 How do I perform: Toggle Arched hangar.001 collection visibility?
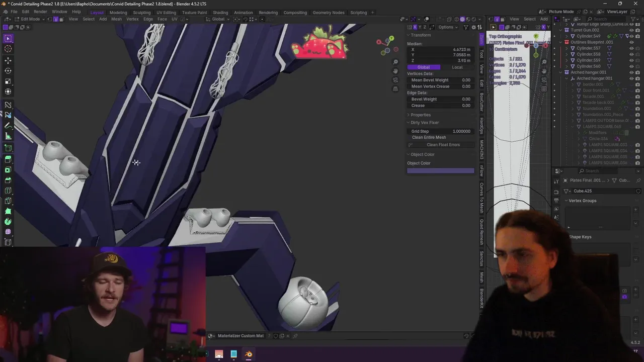point(631,72)
